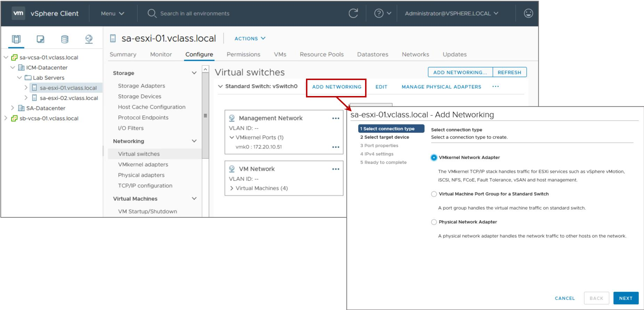Expand the sa-esxi-02.vclass.local tree node
This screenshot has width=644, height=310.
tap(26, 98)
